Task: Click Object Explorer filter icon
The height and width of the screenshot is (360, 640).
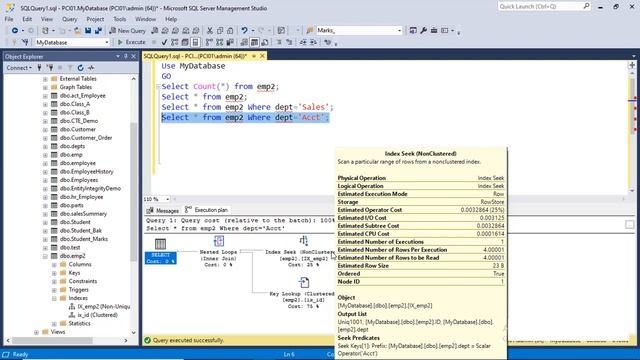Action: 70,68
